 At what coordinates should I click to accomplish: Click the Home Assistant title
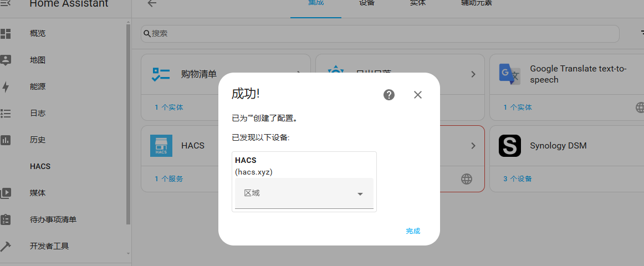(x=69, y=4)
